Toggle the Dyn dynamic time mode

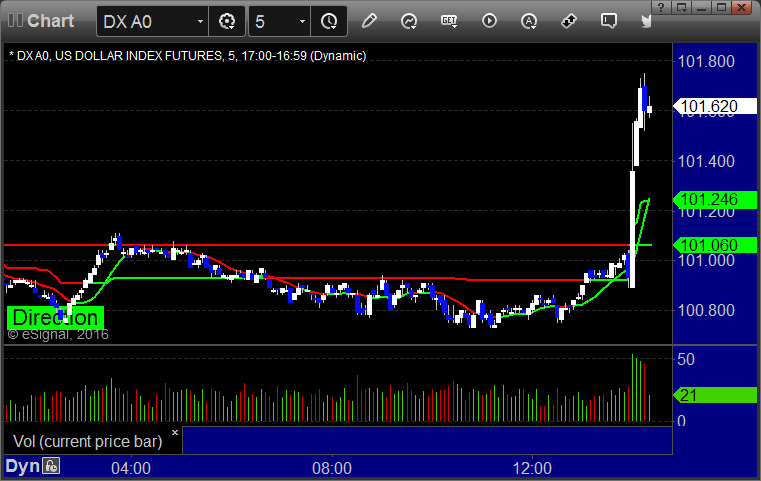[22, 466]
